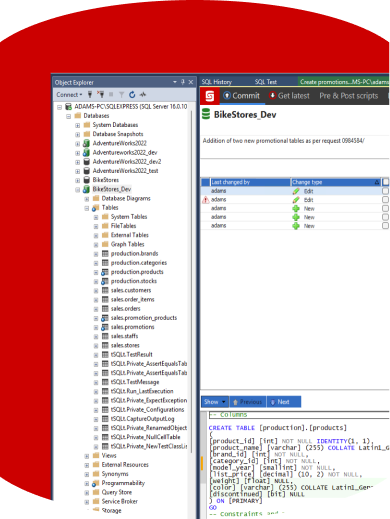
Task: Click the tSQLt.TestResult table icon
Action: pyautogui.click(x=105, y=355)
